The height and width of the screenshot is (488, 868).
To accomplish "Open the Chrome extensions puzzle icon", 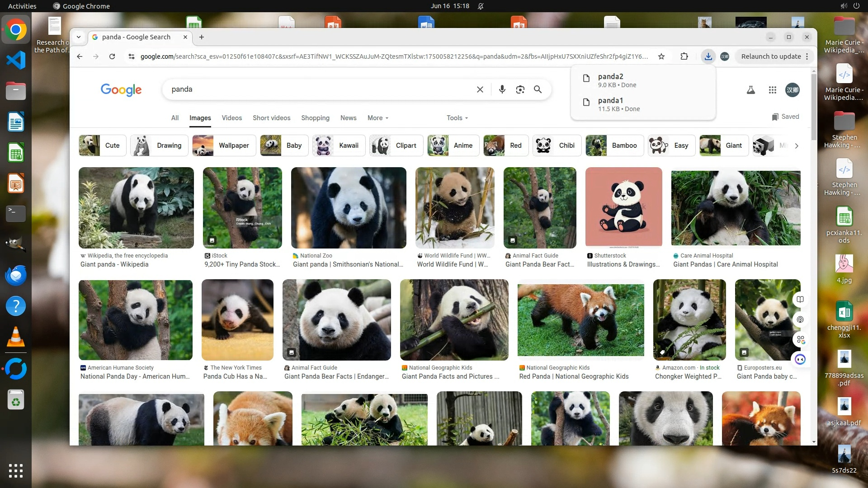I will [684, 56].
